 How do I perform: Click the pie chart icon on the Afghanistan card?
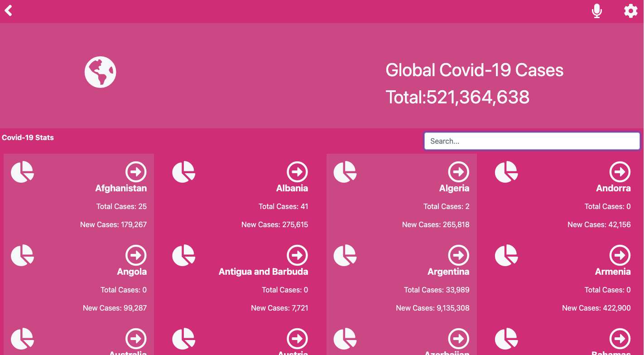pyautogui.click(x=22, y=172)
